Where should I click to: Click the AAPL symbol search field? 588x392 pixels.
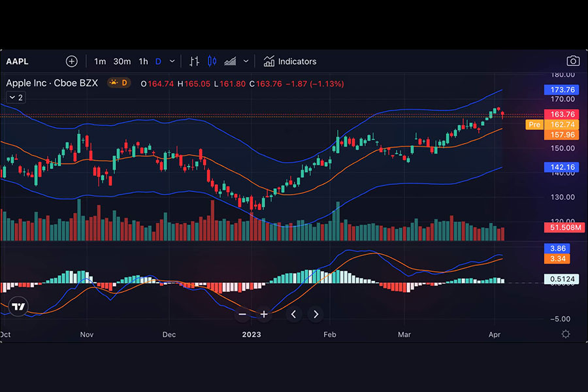coord(18,61)
